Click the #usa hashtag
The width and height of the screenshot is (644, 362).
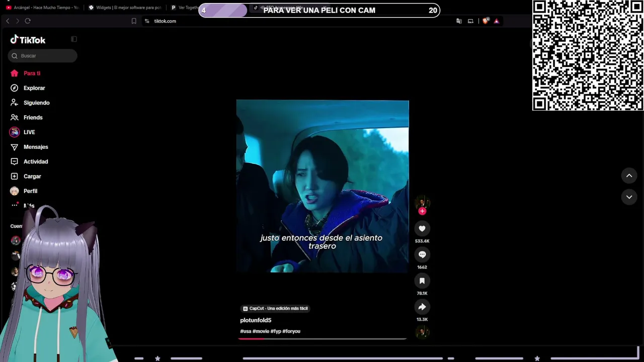pos(246,331)
